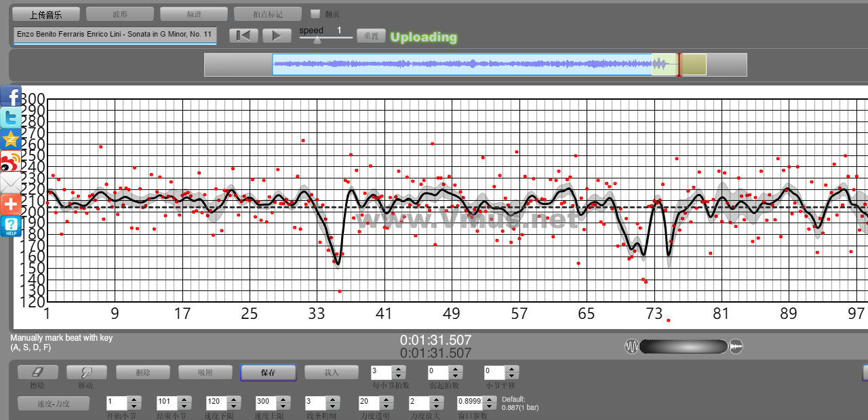Increase the 每小节拍数 beats-per-bar value

tap(399, 369)
